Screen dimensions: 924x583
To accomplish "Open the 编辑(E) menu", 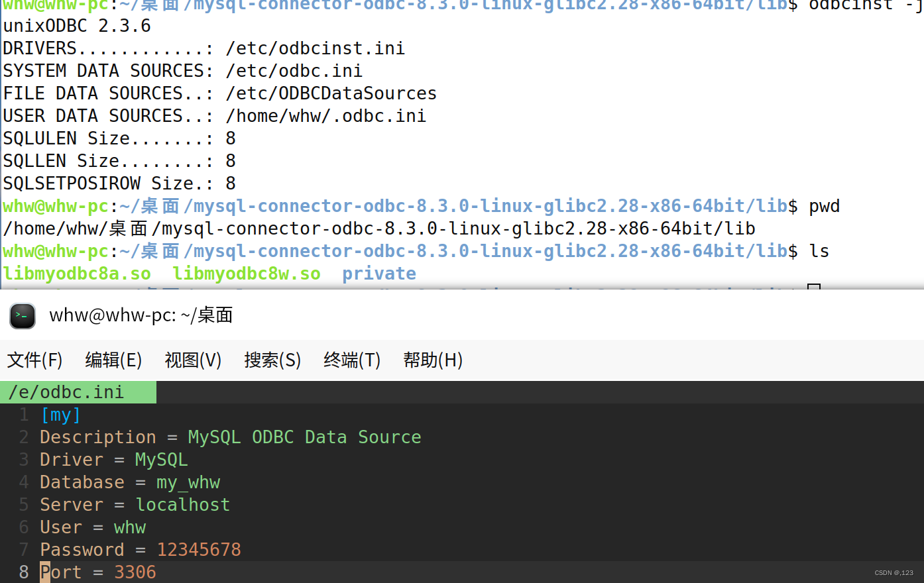I will [x=113, y=360].
